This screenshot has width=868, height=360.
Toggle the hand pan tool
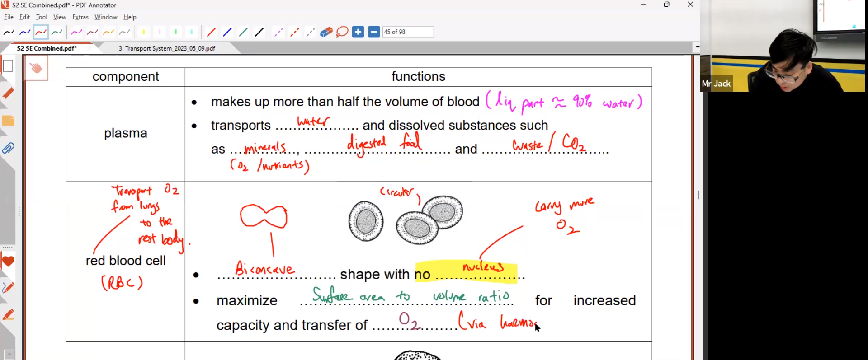pyautogui.click(x=36, y=68)
